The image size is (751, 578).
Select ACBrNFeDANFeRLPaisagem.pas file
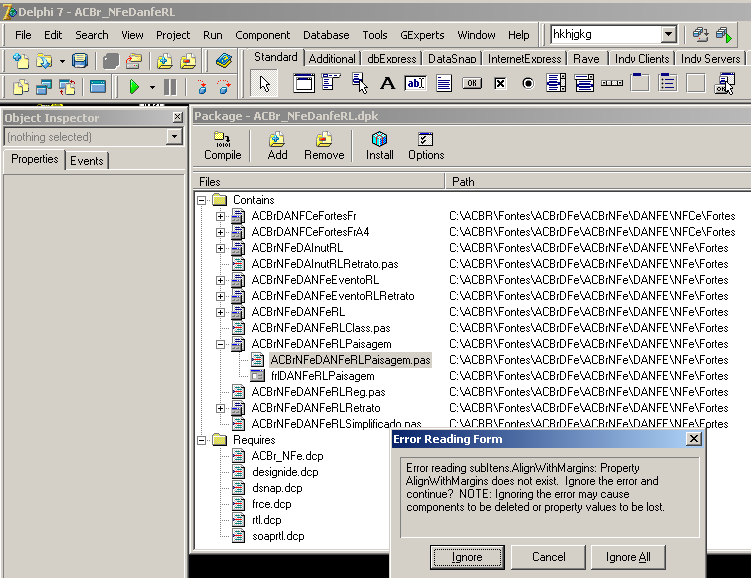pyautogui.click(x=350, y=360)
